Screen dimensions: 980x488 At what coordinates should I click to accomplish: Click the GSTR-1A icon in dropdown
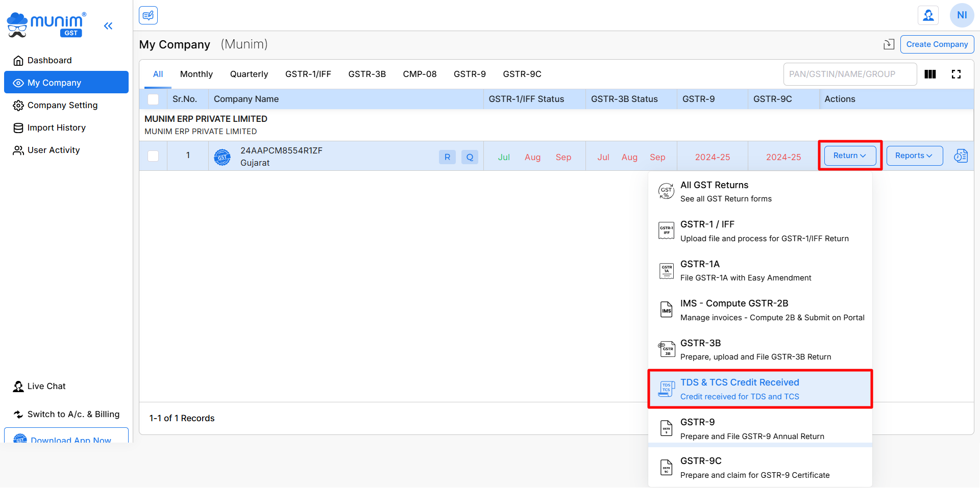666,271
